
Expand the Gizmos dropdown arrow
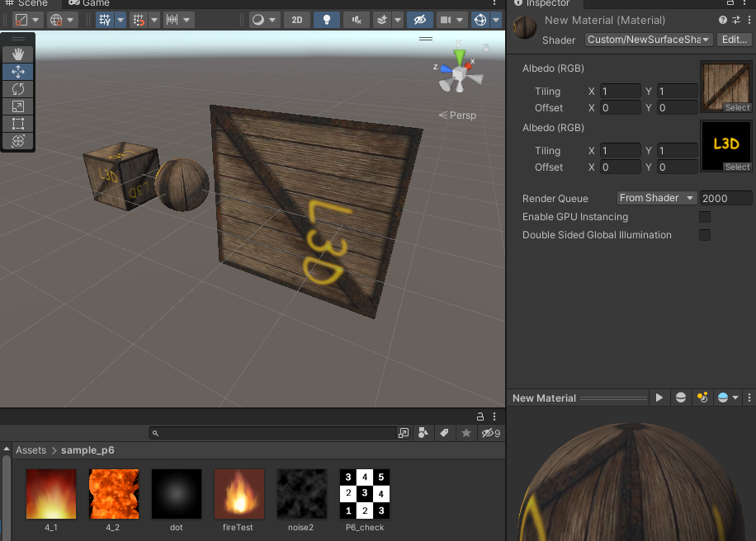tap(496, 20)
